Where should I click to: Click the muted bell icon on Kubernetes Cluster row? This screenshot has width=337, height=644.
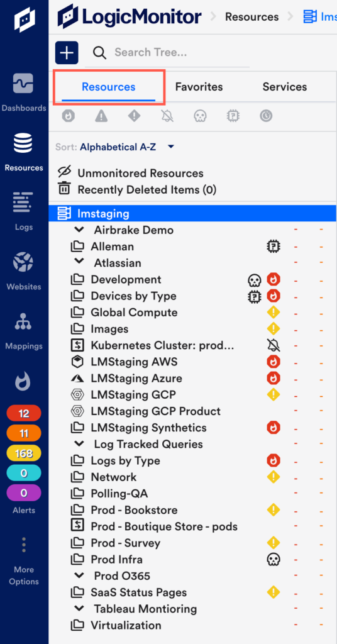pos(273,346)
